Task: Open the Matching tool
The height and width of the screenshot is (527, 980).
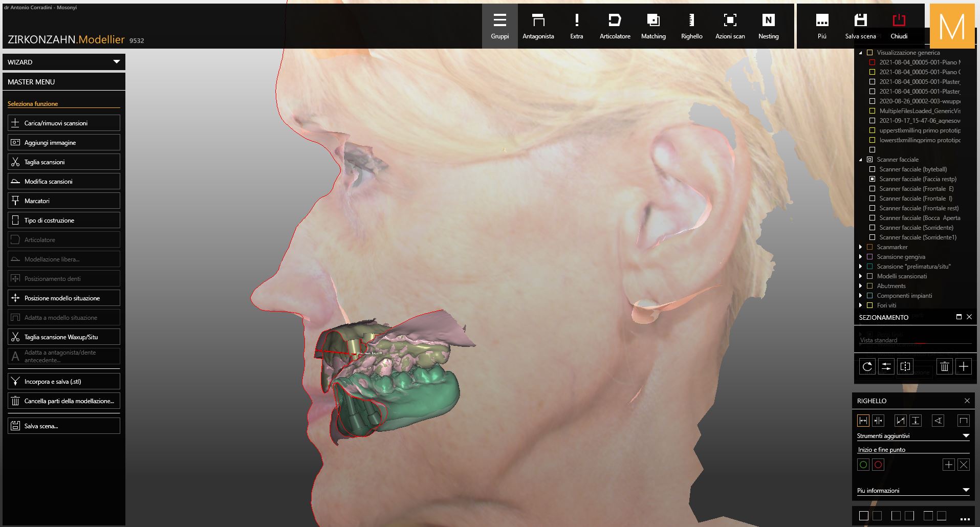Action: (653, 26)
